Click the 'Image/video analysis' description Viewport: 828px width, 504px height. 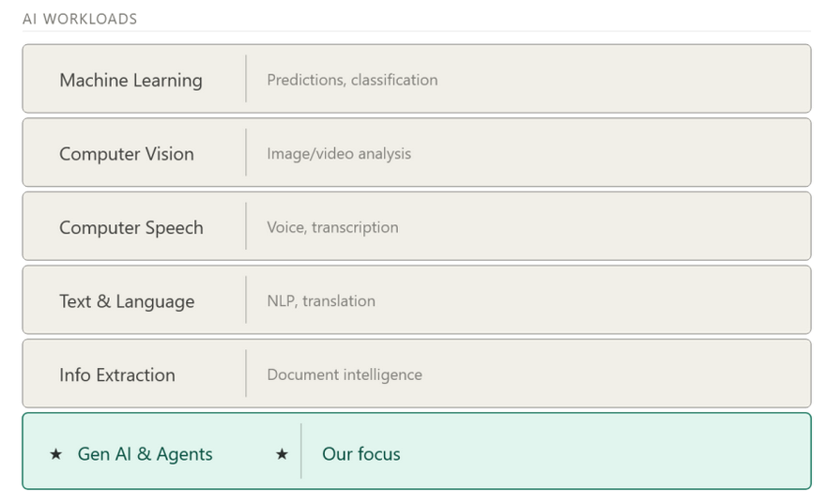(x=339, y=153)
